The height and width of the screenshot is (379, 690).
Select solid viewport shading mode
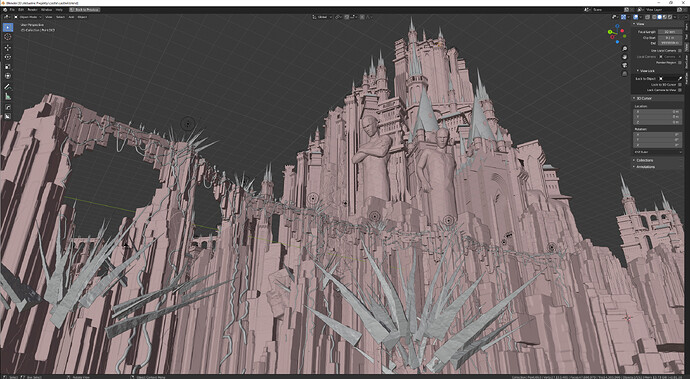pos(660,17)
